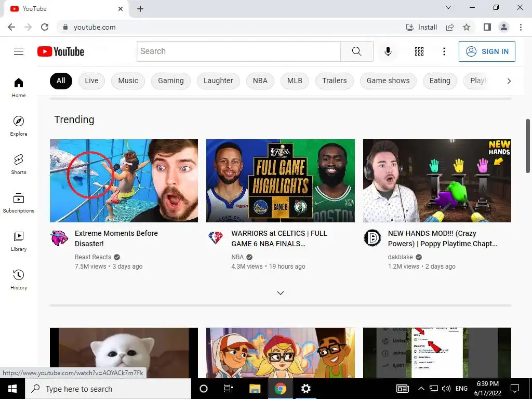This screenshot has height=399, width=532.
Task: Click the search magnifier button
Action: [356, 51]
